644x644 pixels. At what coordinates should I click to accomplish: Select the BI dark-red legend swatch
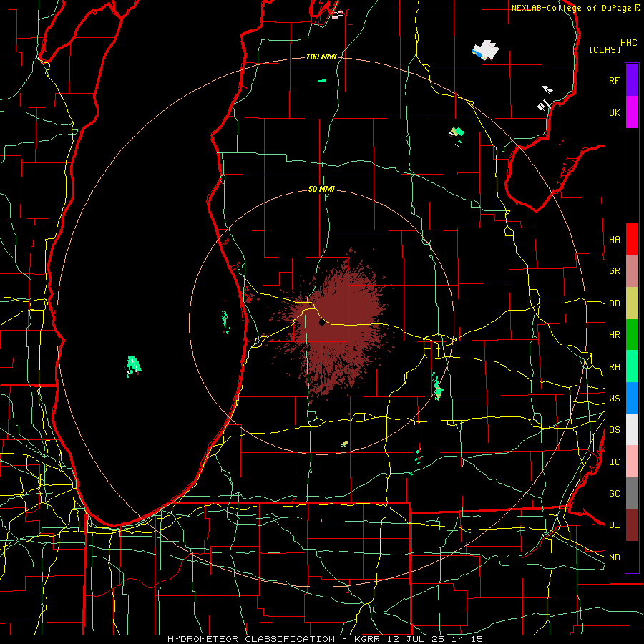click(x=632, y=525)
